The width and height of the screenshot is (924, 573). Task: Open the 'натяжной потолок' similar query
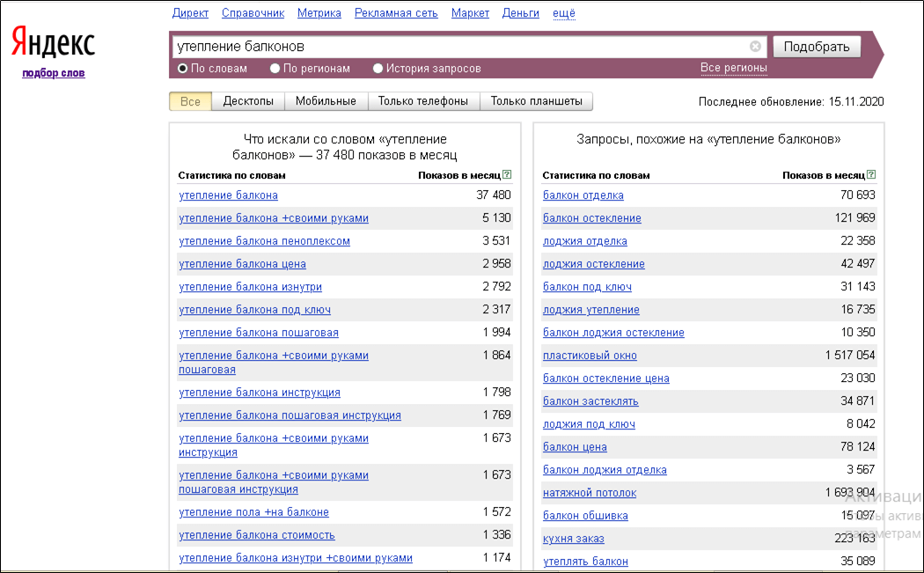pos(590,493)
